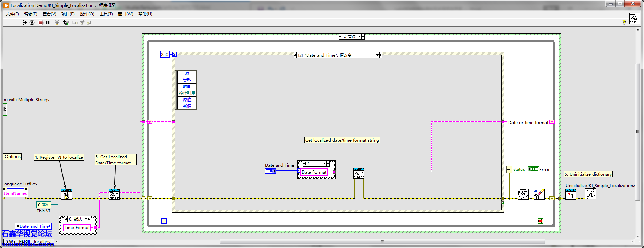Toggle Highlight Execution light bulb

57,23
